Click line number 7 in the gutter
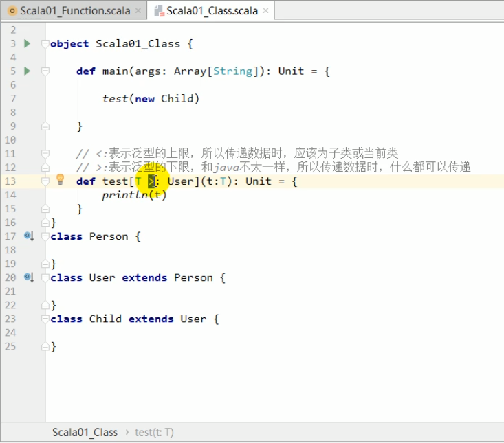 (x=13, y=98)
